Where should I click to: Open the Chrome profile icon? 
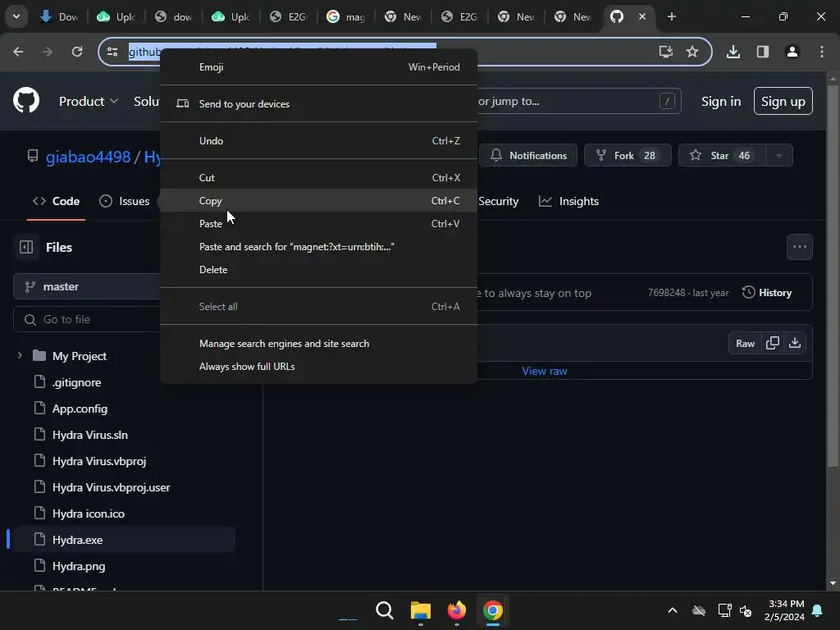792,52
